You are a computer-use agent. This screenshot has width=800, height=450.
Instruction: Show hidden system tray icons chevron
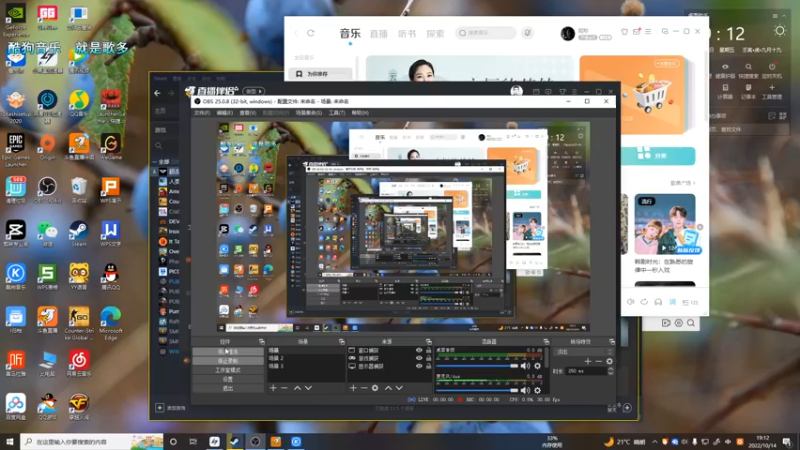pyautogui.click(x=655, y=442)
